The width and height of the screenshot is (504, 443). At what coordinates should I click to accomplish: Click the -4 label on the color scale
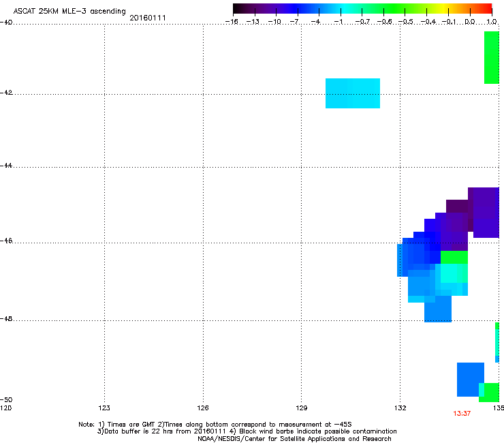pyautogui.click(x=315, y=22)
